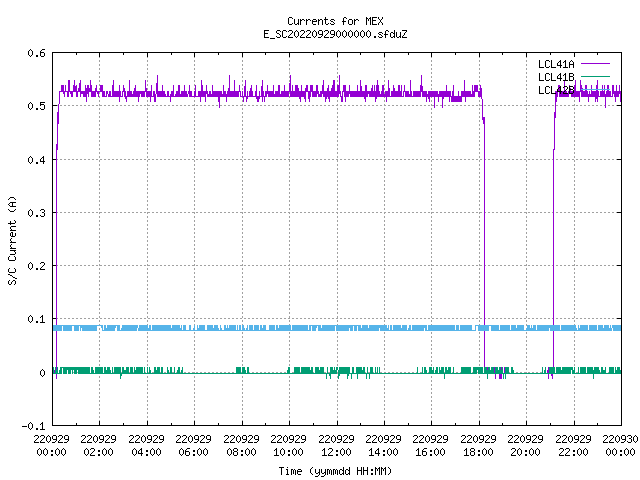Click the 0.1 y-axis tick label
Viewport: 640px width, 480px height.
[x=37, y=319]
